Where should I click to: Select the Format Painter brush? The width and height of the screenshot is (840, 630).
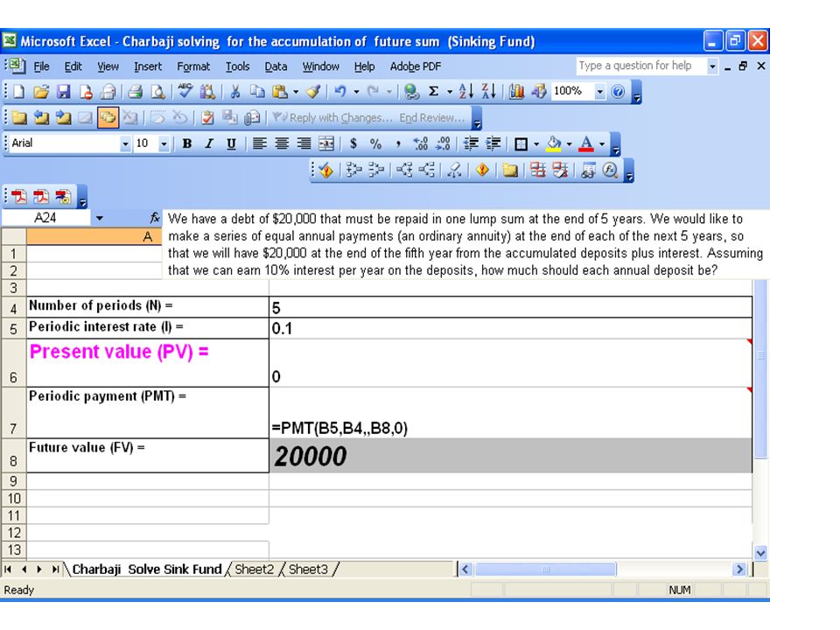pos(313,92)
